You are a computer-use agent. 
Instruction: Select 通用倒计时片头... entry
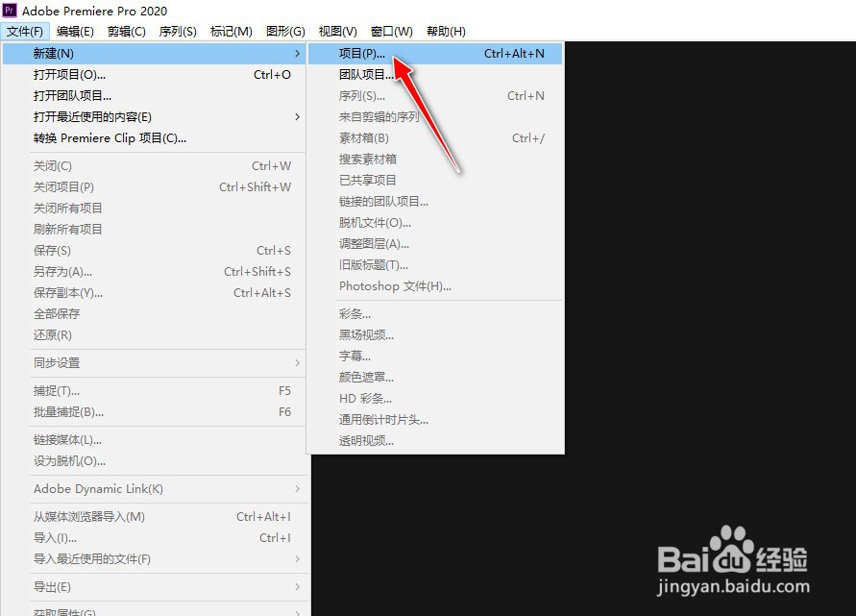click(435, 419)
